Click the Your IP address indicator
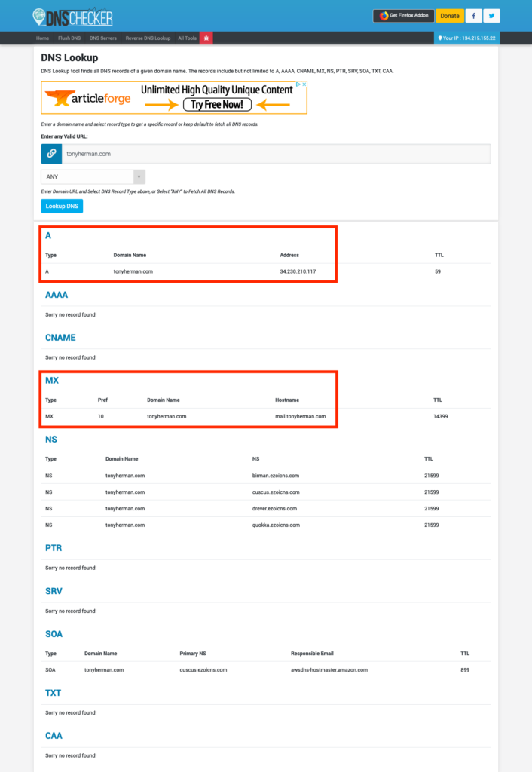 [x=466, y=38]
